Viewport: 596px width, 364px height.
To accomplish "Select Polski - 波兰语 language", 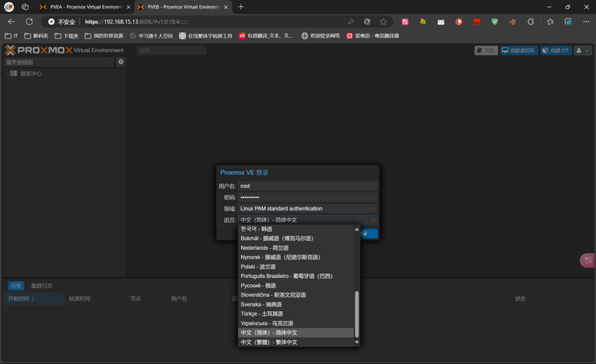I will coord(296,267).
